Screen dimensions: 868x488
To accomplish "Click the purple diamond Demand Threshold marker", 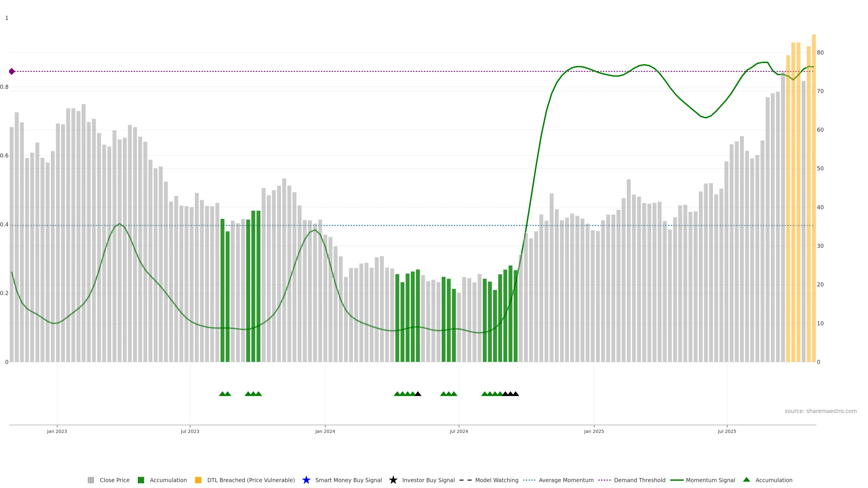I will point(12,71).
